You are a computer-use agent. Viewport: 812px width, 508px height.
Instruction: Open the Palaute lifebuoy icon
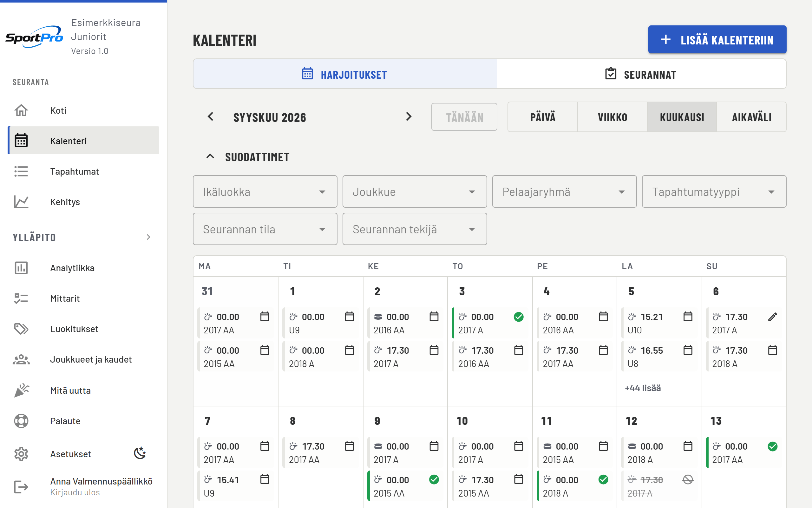21,421
